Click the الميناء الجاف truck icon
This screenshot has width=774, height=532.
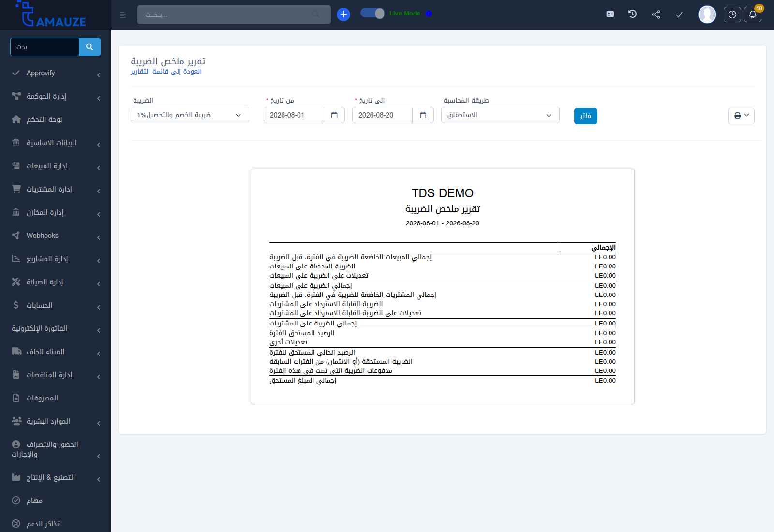[16, 352]
